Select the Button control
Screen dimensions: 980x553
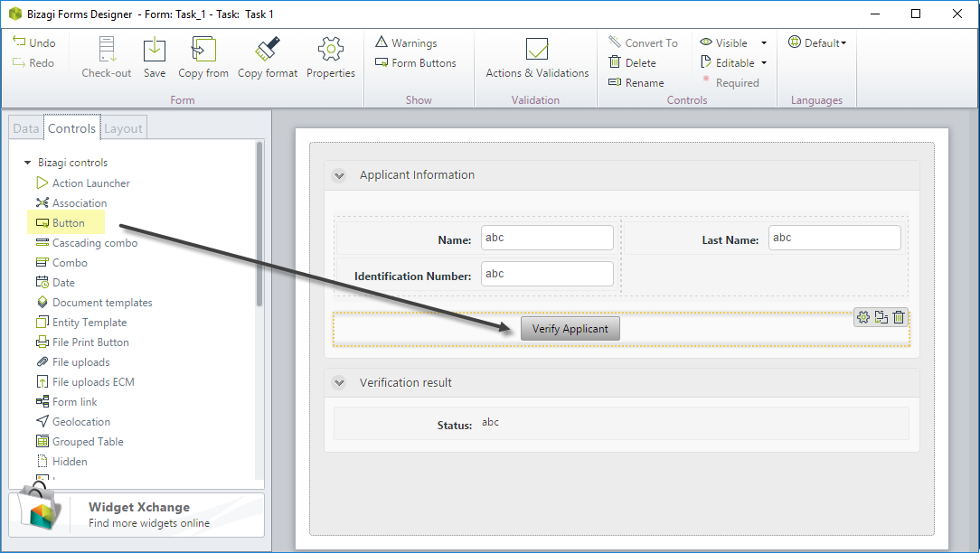(x=60, y=223)
